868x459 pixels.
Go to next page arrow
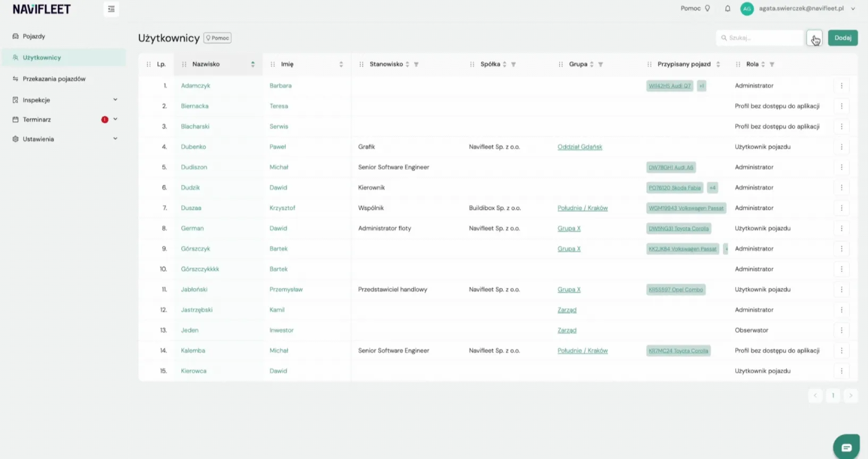(x=850, y=395)
